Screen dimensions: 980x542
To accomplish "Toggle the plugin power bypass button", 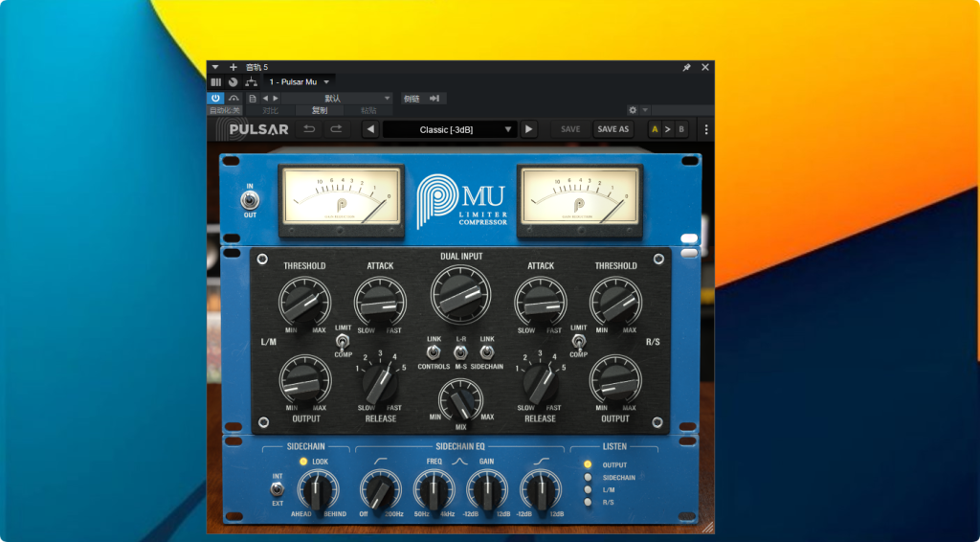I will click(x=215, y=98).
